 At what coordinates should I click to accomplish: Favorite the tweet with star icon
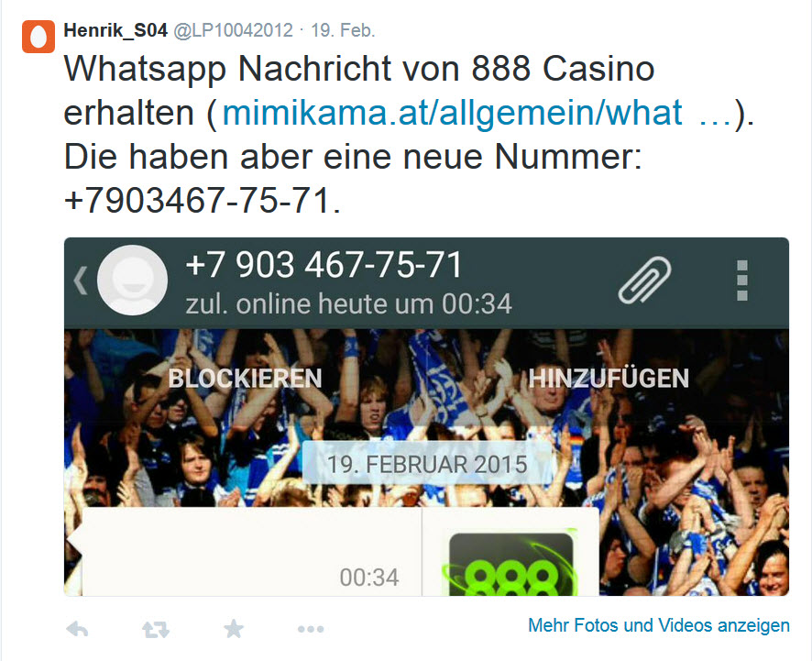click(x=234, y=629)
